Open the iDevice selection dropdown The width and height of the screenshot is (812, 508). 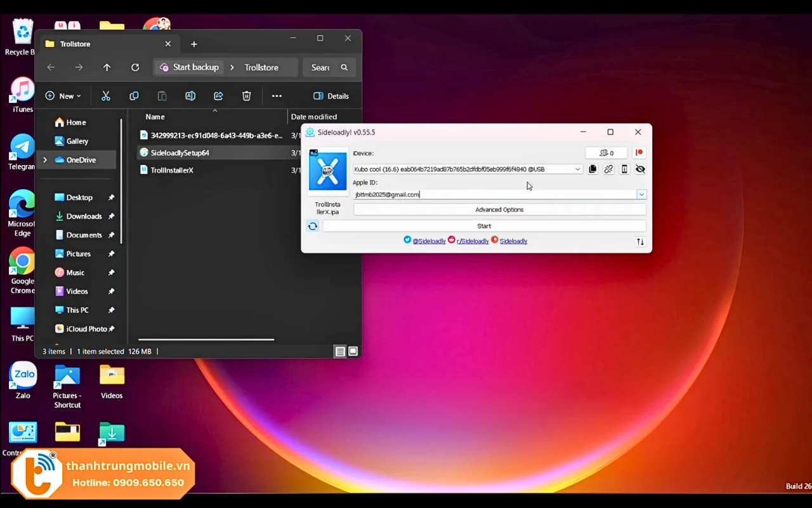tap(577, 170)
